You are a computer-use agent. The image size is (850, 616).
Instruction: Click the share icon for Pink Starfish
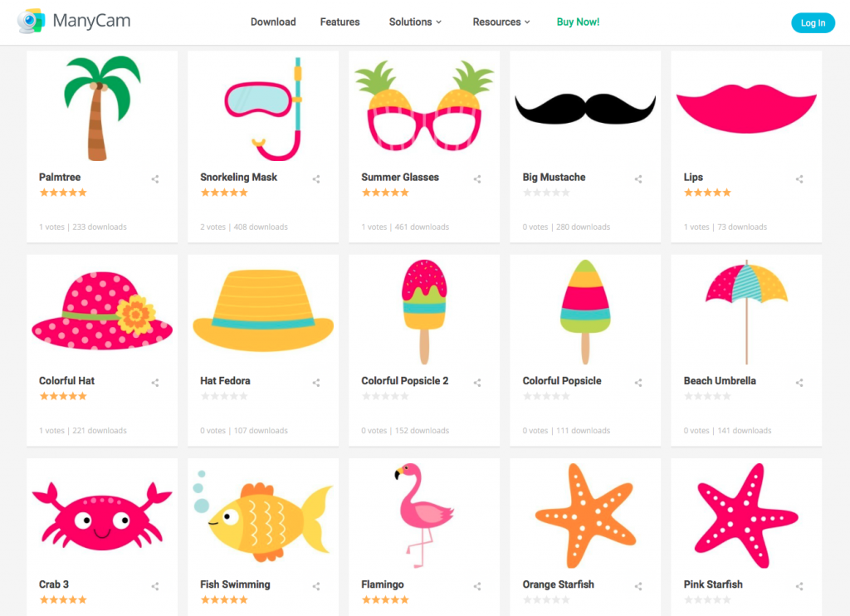(x=799, y=586)
